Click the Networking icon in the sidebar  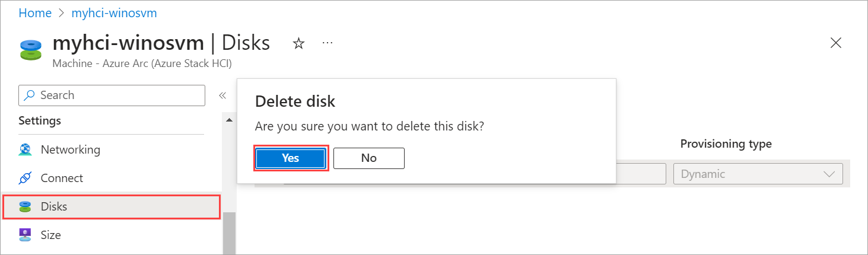click(x=26, y=150)
